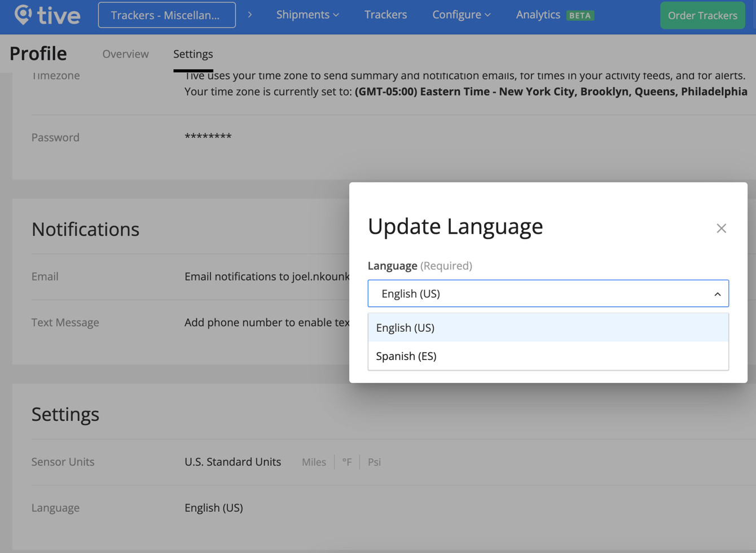The image size is (756, 553).
Task: Click the Tive logo
Action: pos(48,16)
